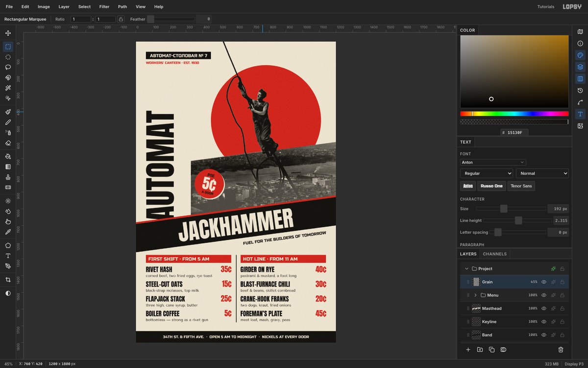Create a new layer group folder
This screenshot has width=588, height=368.
tap(480, 349)
